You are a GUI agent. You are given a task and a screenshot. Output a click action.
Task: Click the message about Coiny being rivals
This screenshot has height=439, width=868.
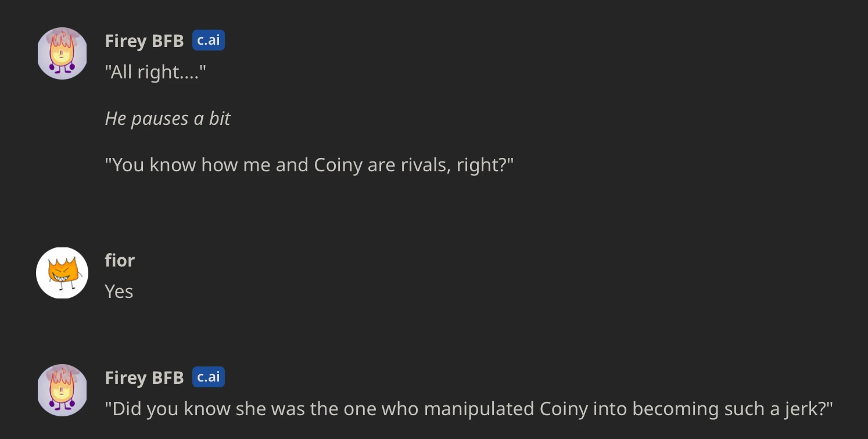tap(308, 164)
